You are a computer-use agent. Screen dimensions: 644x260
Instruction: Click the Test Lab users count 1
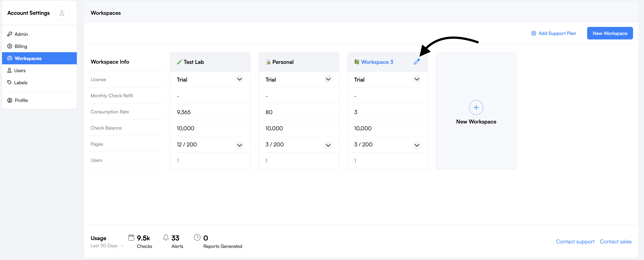[x=178, y=161]
